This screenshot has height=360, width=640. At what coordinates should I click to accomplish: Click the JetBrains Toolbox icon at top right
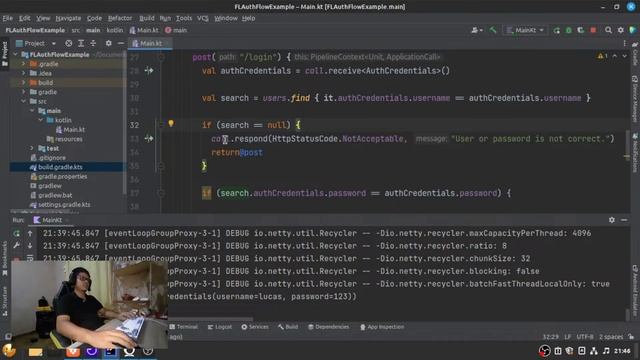click(632, 30)
